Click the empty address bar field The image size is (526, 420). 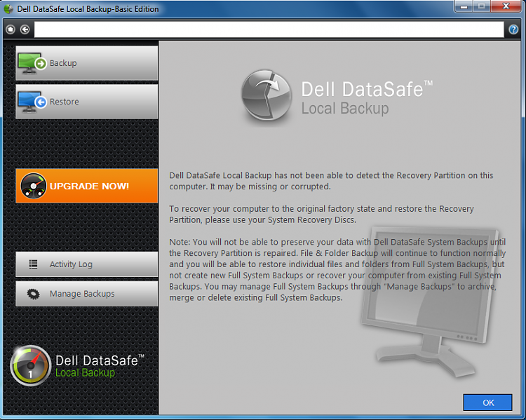269,29
